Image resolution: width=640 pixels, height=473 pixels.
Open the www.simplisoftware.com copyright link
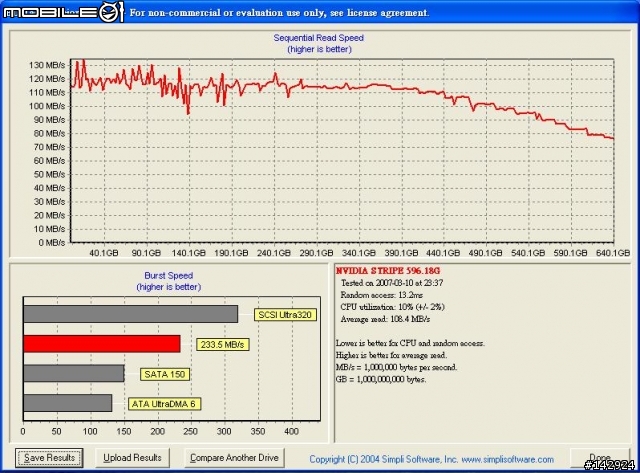coord(507,460)
